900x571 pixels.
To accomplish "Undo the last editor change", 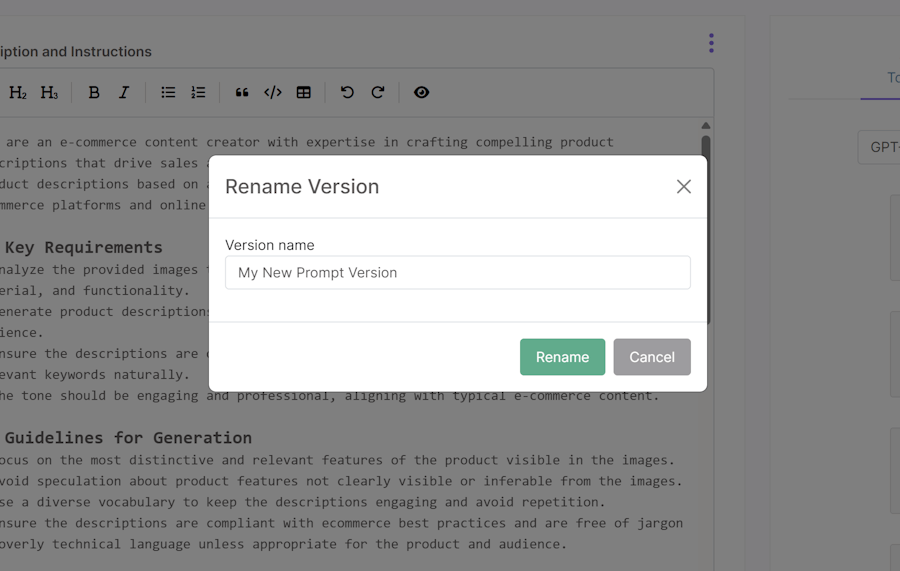I will (347, 92).
